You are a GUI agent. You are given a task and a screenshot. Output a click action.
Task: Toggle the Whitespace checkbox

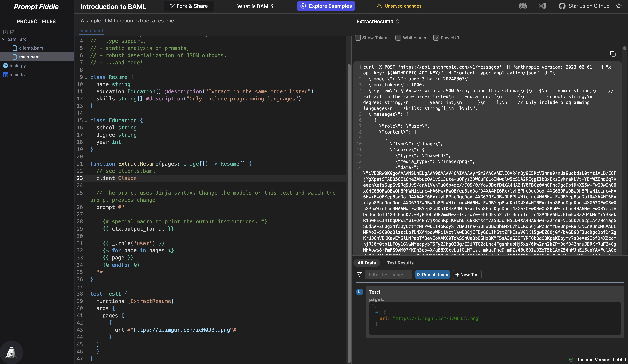tap(398, 38)
